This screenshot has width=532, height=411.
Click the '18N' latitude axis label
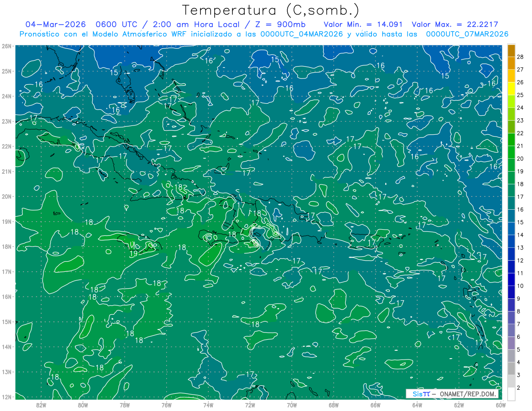pyautogui.click(x=6, y=247)
